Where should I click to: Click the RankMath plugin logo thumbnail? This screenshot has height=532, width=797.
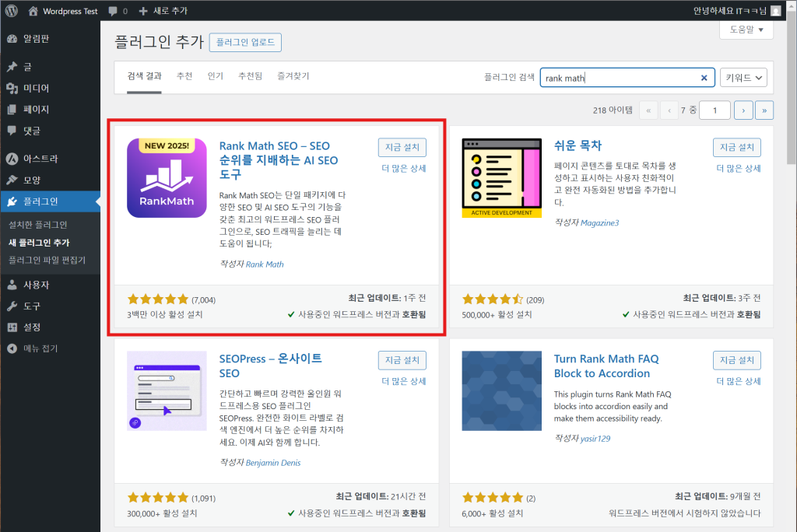[x=167, y=178]
